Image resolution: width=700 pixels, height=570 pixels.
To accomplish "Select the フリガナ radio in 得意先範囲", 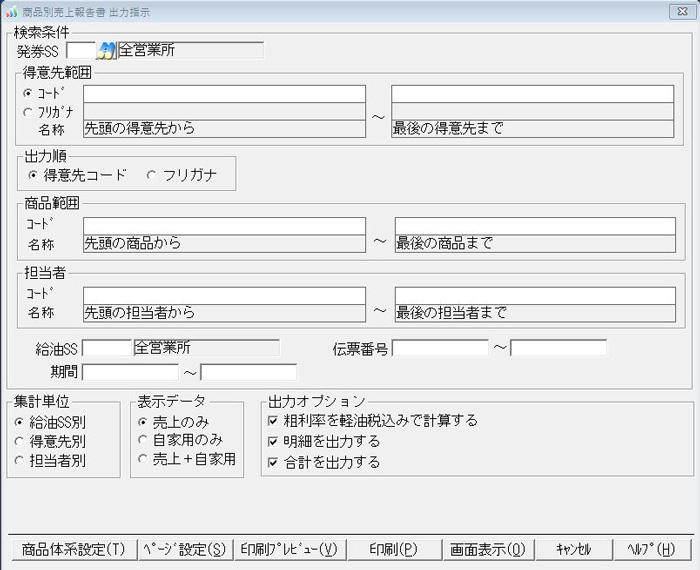I will (x=27, y=112).
